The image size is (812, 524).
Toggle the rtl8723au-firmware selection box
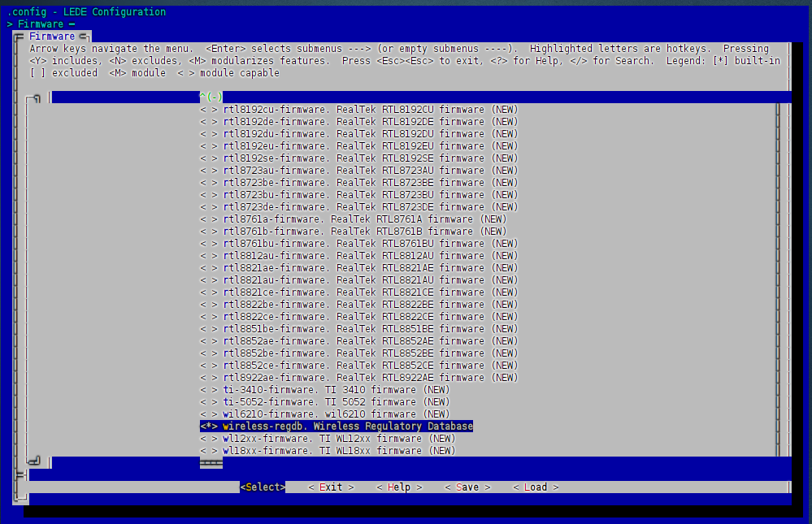209,171
